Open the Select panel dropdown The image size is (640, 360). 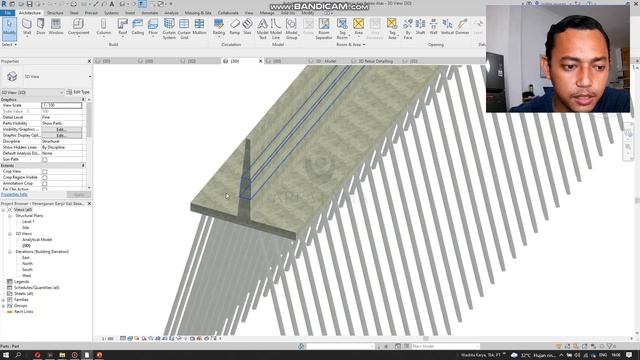coord(9,44)
